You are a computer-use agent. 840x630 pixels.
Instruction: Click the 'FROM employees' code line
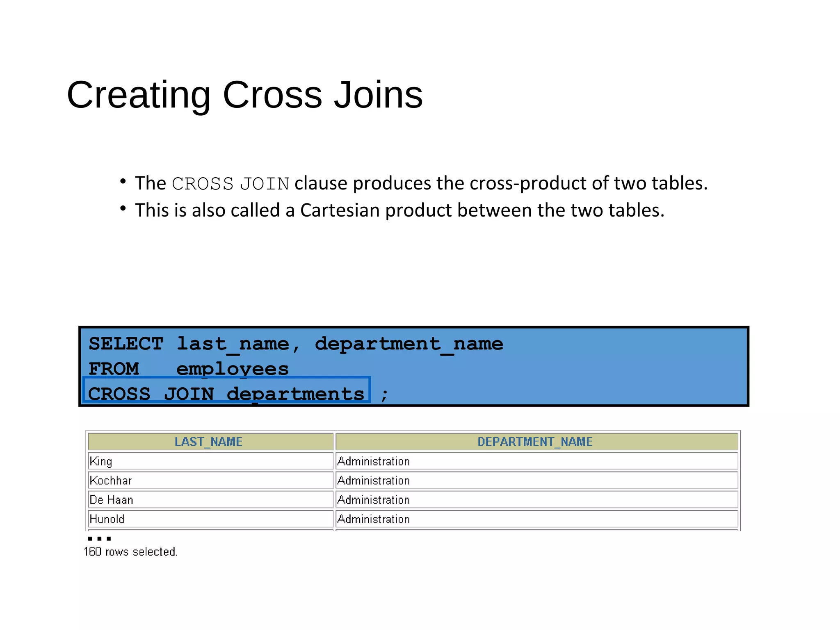point(189,369)
